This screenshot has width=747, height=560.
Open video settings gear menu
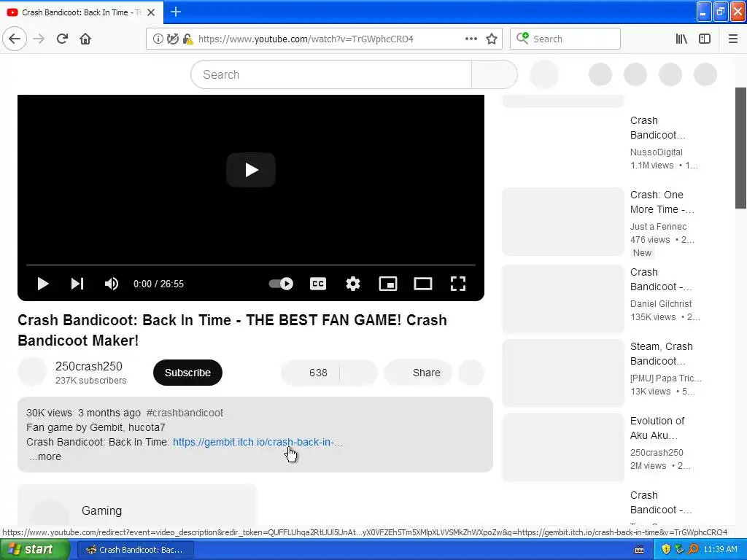tap(353, 284)
